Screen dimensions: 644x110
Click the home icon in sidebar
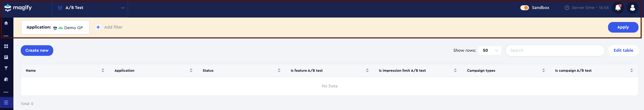point(6,23)
